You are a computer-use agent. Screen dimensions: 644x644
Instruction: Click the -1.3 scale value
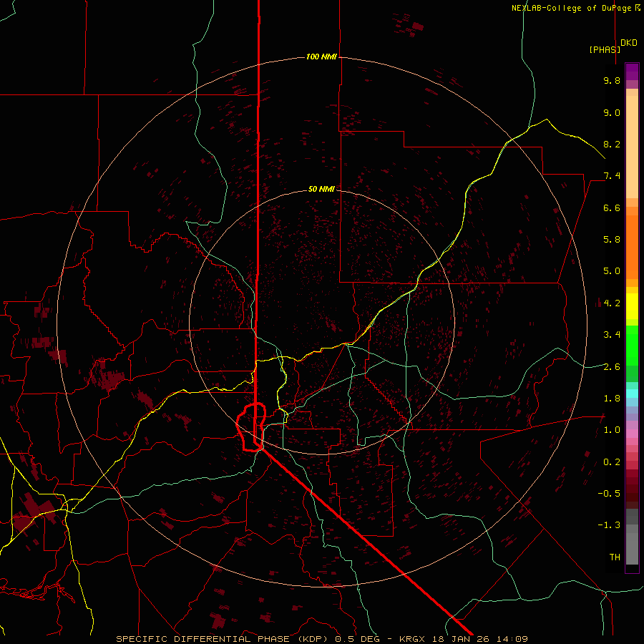point(609,525)
